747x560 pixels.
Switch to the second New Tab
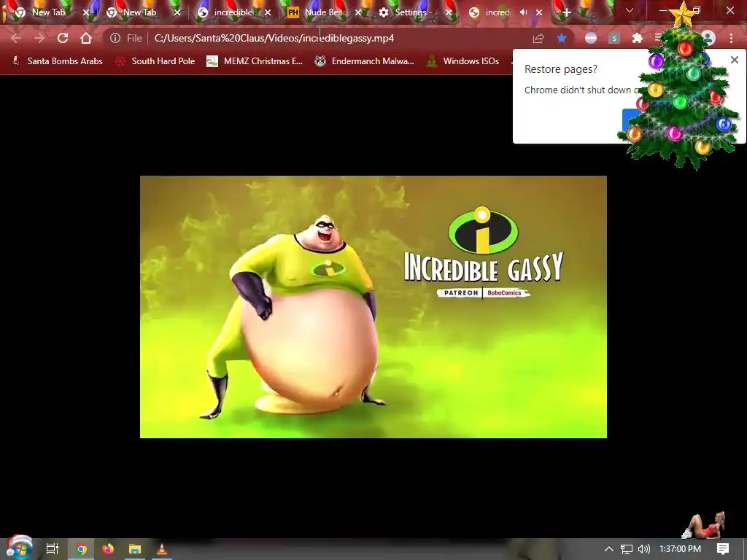pyautogui.click(x=139, y=12)
